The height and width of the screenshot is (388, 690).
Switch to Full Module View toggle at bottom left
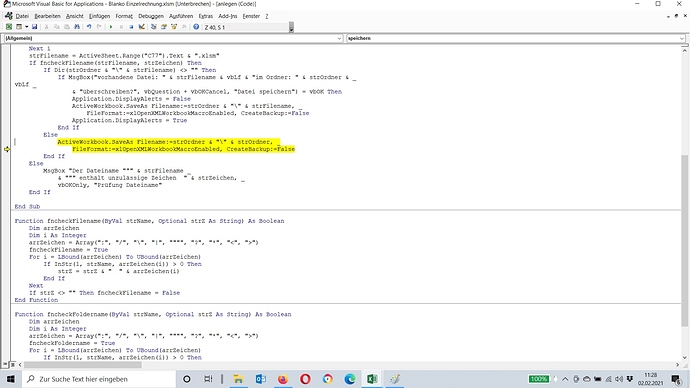pos(12,364)
